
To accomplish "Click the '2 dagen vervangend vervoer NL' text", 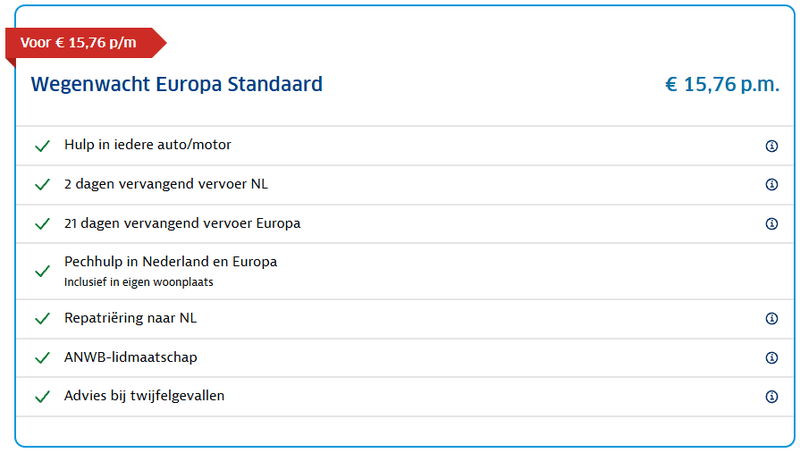I will (166, 185).
